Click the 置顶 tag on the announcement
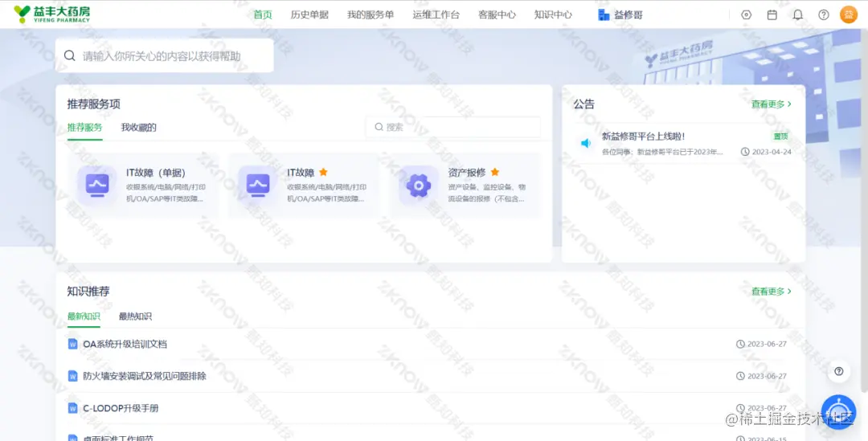Screen dimensions: 868x441 click(x=780, y=136)
